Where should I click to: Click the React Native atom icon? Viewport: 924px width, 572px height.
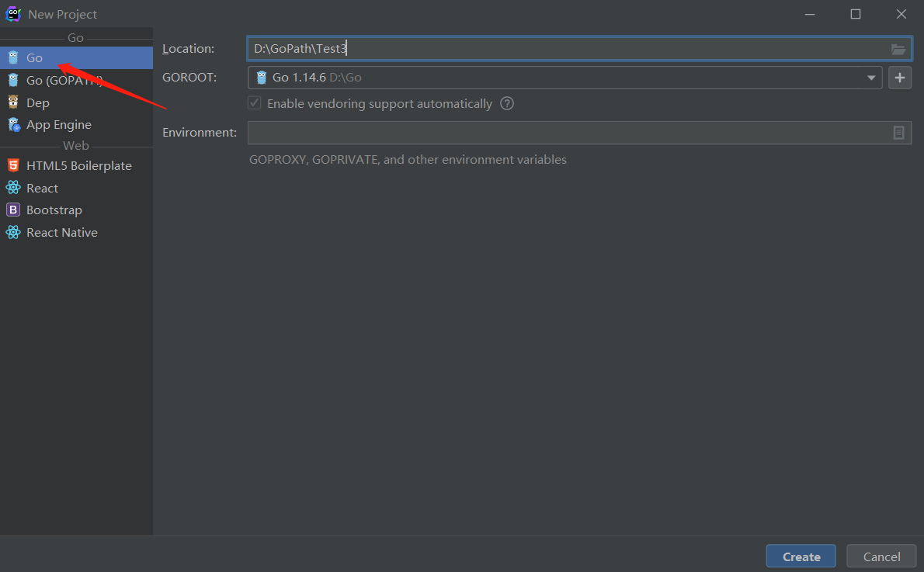pyautogui.click(x=13, y=232)
